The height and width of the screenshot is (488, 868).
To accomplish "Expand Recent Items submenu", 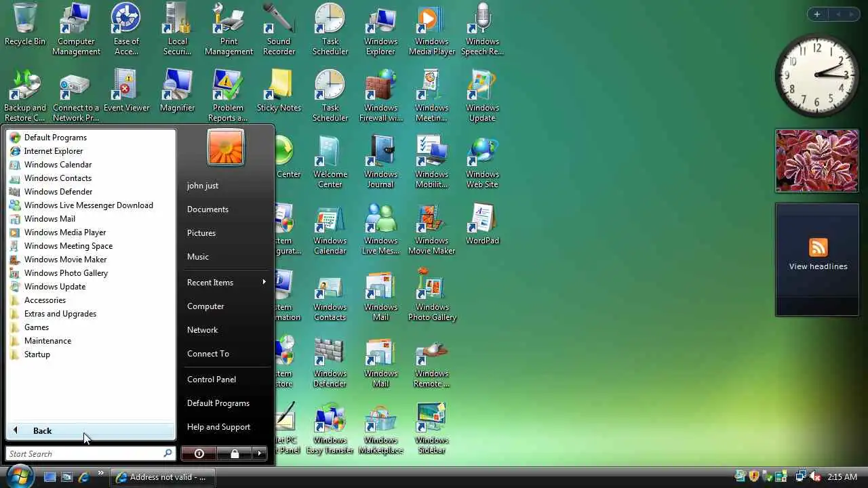I will pos(226,283).
